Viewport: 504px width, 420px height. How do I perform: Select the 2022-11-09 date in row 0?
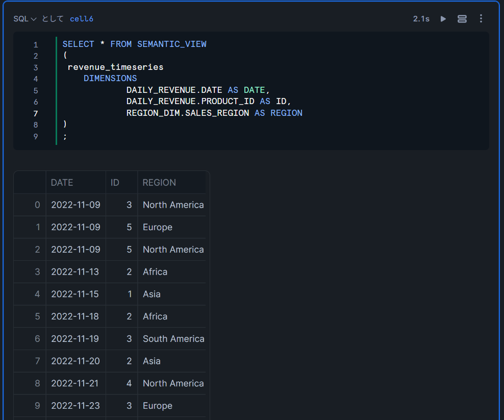tap(76, 205)
